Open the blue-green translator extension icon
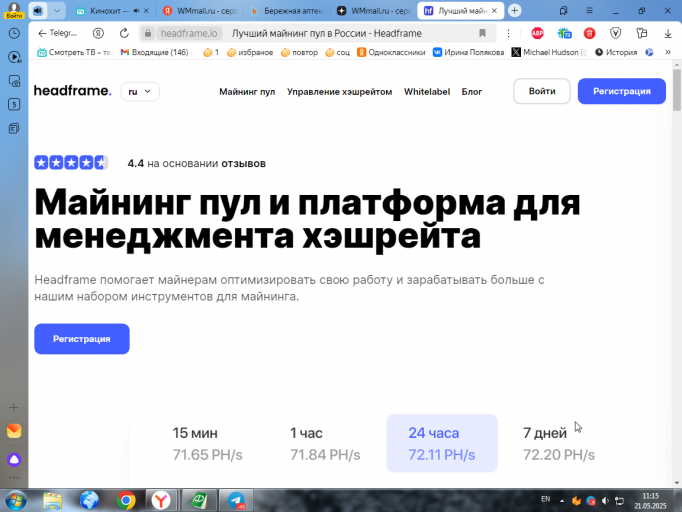 (564, 33)
